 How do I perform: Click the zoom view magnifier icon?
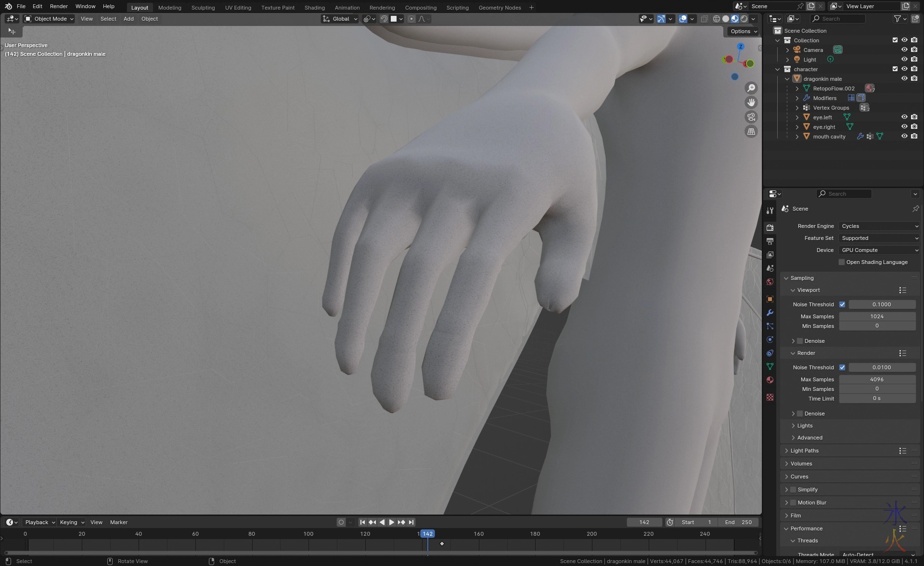pos(751,88)
